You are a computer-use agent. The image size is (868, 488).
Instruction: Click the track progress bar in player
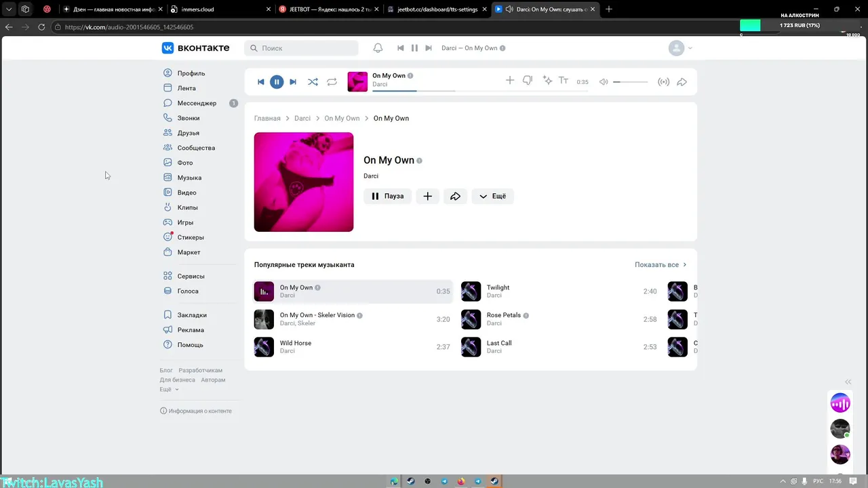coord(414,90)
